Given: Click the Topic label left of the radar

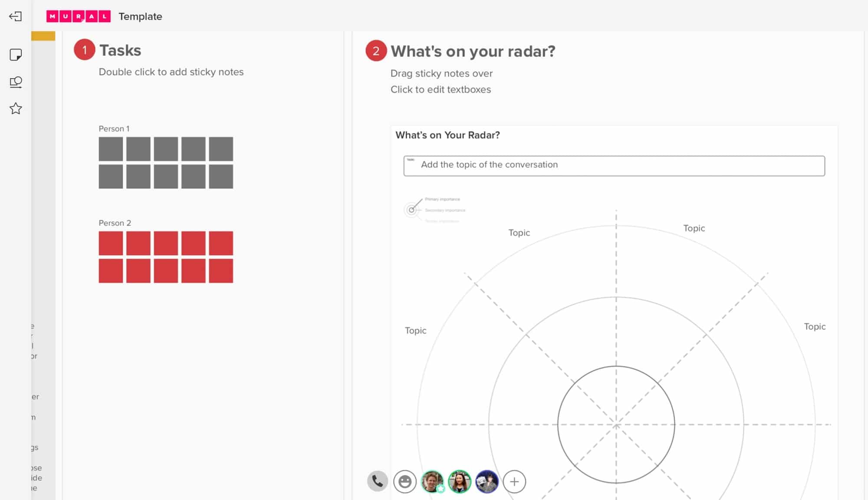Looking at the screenshot, I should [x=415, y=330].
